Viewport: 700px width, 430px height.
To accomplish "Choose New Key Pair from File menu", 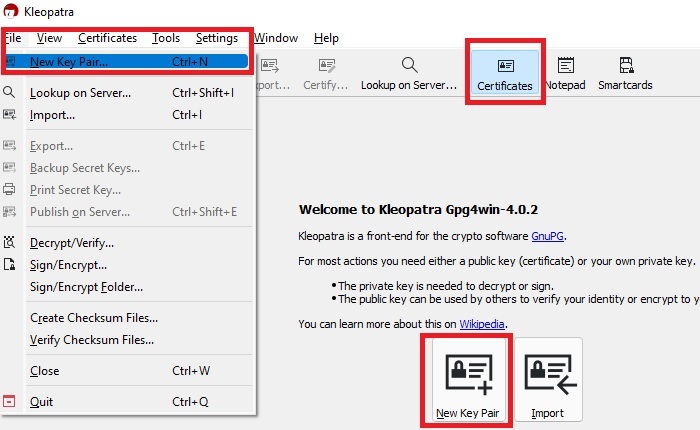I will (126, 62).
